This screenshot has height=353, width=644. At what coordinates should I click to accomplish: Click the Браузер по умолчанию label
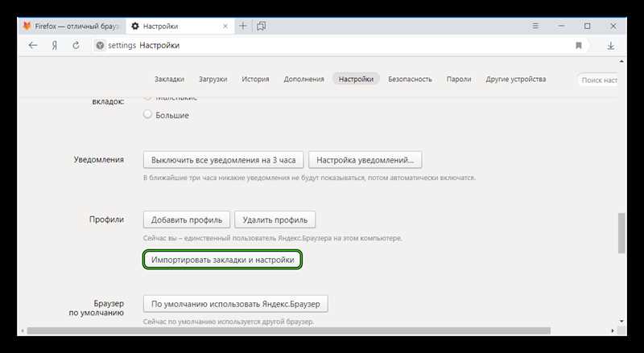[96, 308]
